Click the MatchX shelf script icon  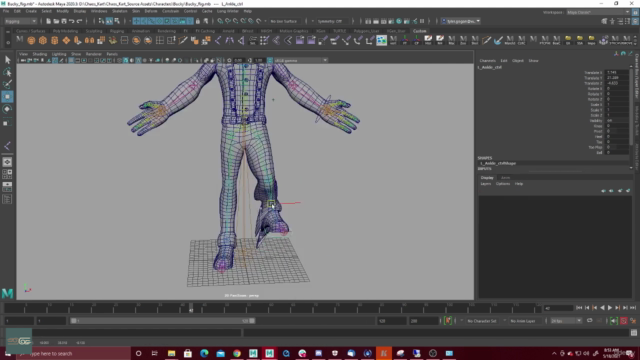point(510,40)
